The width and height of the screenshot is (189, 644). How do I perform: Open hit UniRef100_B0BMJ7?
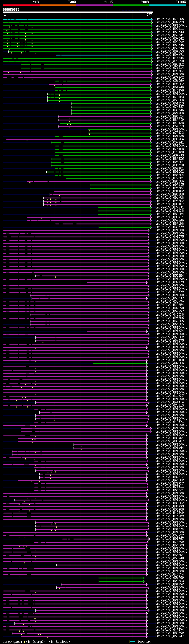[x=170, y=298]
